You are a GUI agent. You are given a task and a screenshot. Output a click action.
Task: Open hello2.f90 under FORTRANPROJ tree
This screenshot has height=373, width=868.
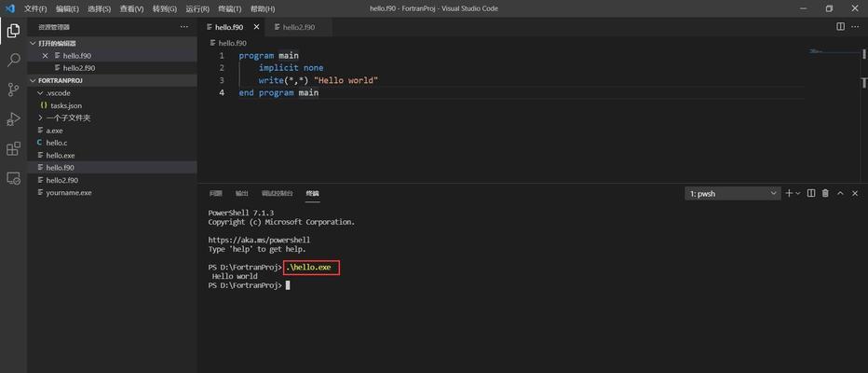click(113, 180)
